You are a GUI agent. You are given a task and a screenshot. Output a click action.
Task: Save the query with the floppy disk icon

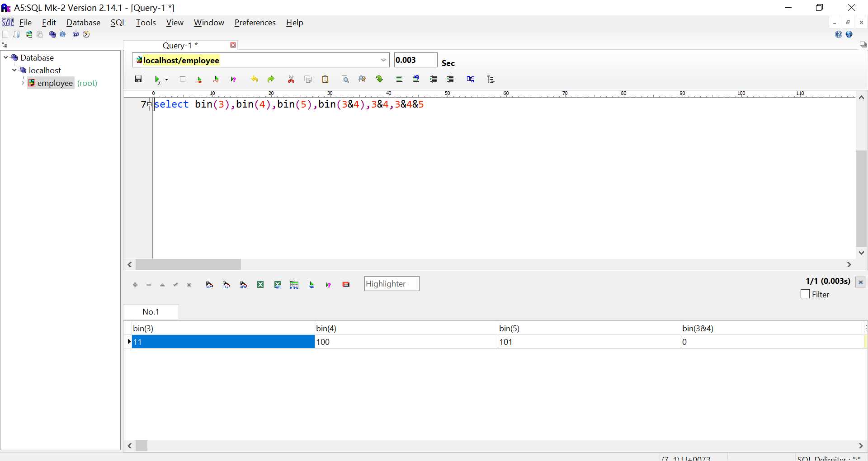point(138,79)
